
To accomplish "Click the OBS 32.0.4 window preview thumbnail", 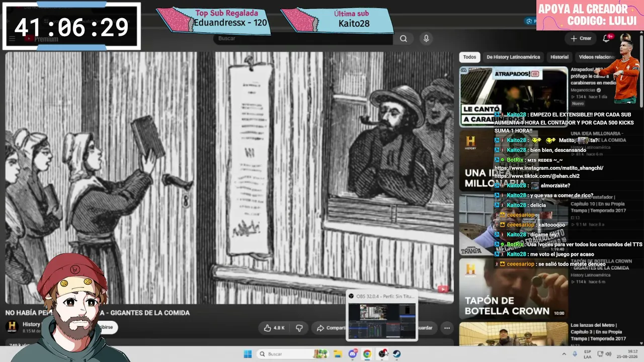I will (382, 321).
